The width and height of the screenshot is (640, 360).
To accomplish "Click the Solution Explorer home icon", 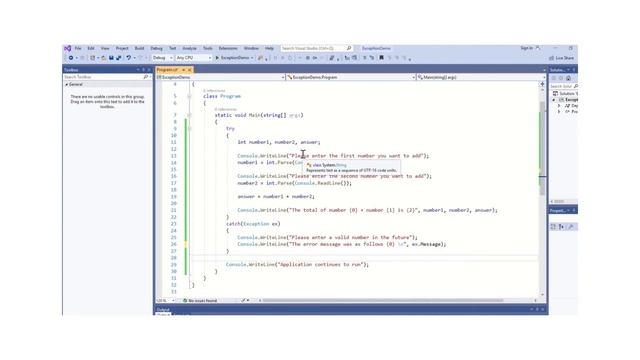I will [568, 78].
